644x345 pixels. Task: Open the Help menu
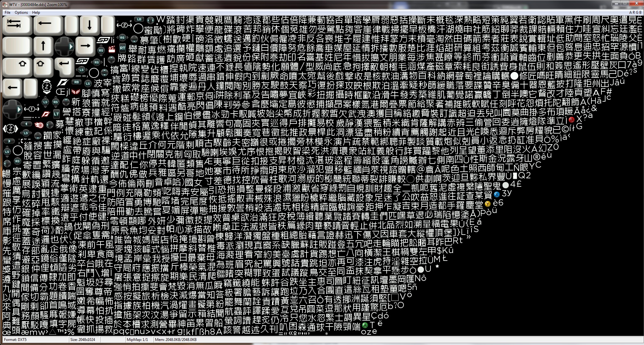(36, 13)
